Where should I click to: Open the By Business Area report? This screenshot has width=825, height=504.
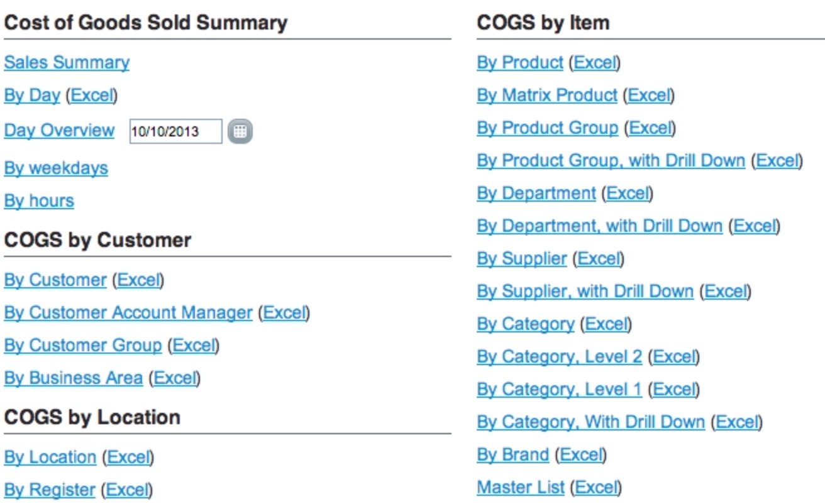coord(74,378)
